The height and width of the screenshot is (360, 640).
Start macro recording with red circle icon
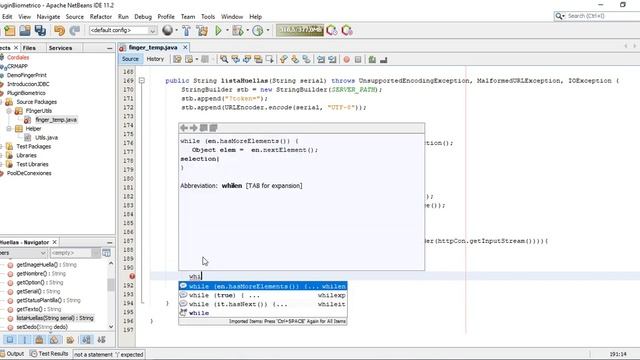click(347, 60)
